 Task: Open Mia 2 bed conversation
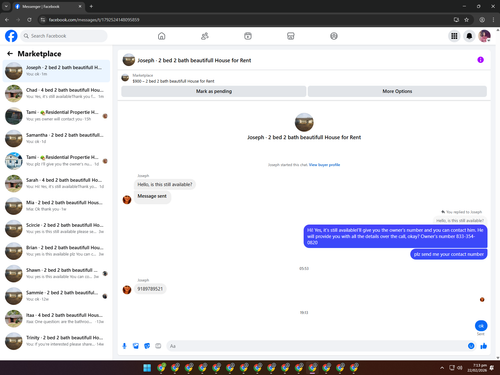pos(56,206)
